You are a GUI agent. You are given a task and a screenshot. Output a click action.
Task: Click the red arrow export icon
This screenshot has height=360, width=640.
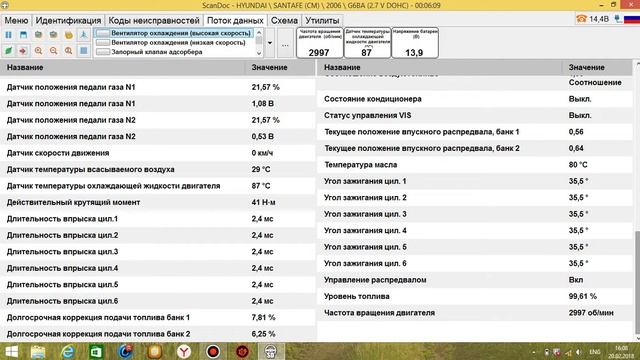point(23,51)
